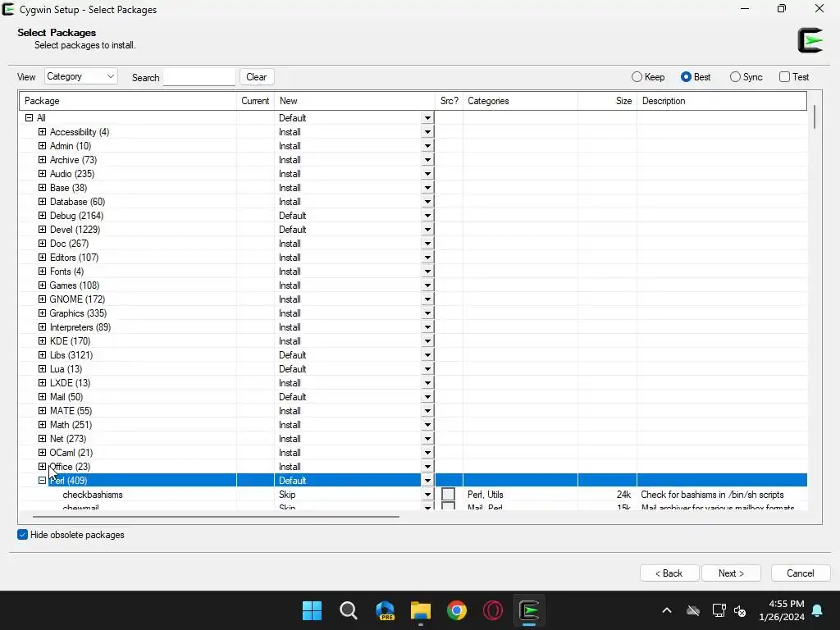Collapse the Perl (409) category

click(x=42, y=481)
